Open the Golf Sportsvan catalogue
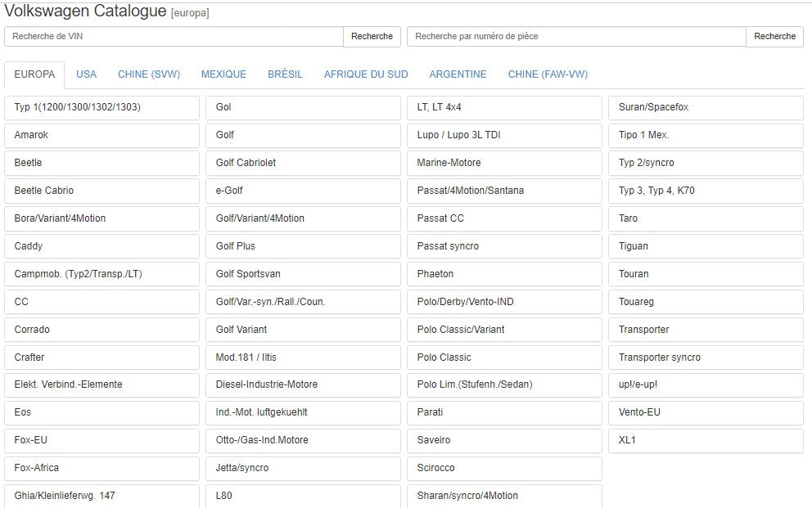812x508 pixels. tap(303, 274)
